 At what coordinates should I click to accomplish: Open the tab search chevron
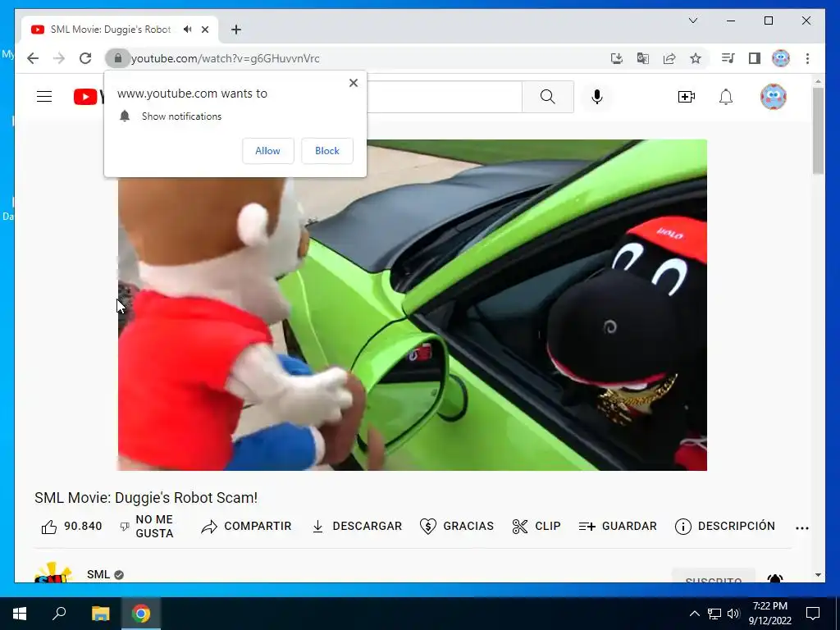click(x=693, y=21)
